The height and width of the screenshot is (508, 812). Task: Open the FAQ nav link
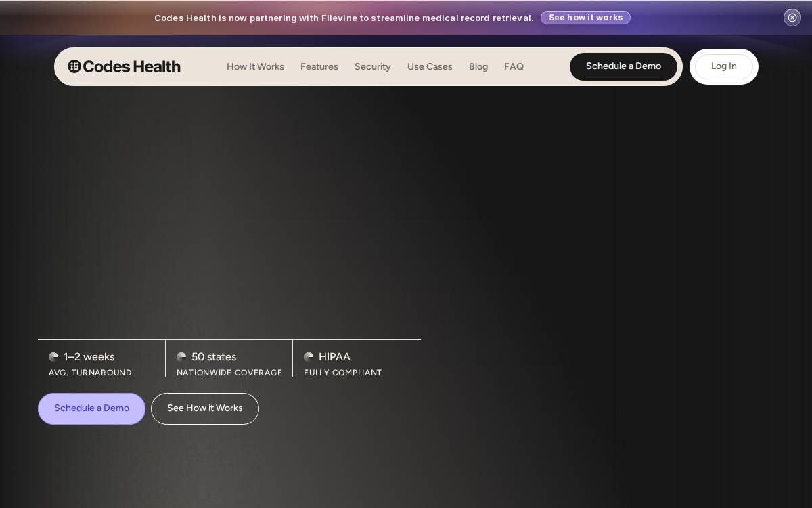point(514,66)
